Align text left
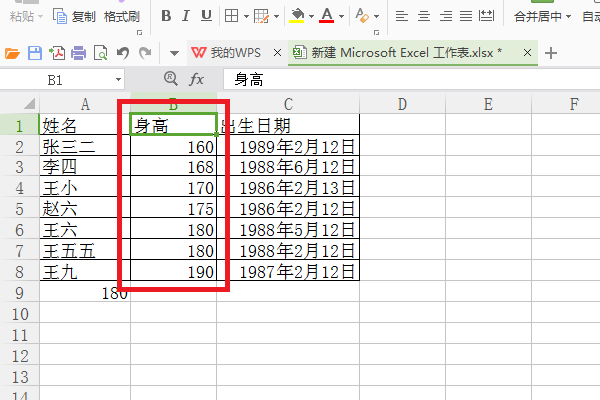The height and width of the screenshot is (400, 600). (x=401, y=16)
